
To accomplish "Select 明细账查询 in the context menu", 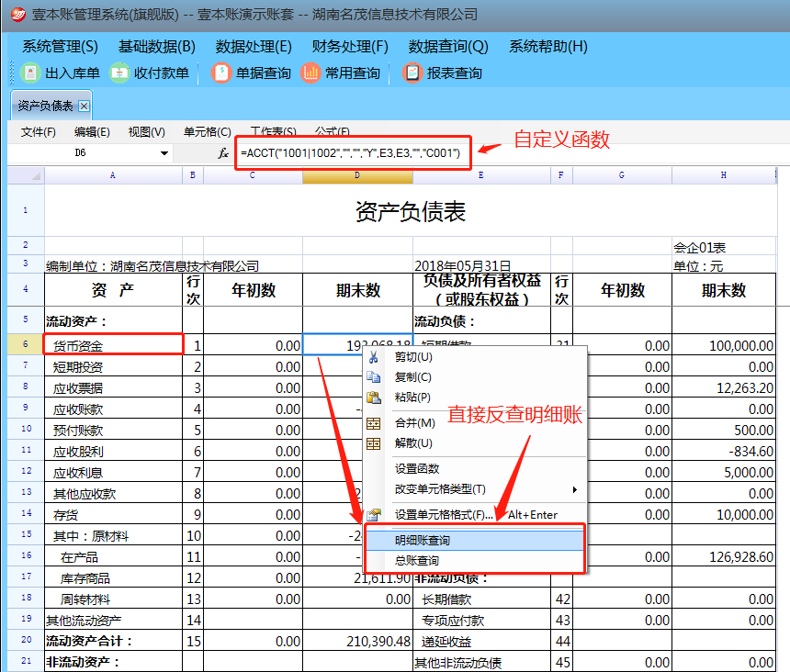I will click(x=475, y=540).
